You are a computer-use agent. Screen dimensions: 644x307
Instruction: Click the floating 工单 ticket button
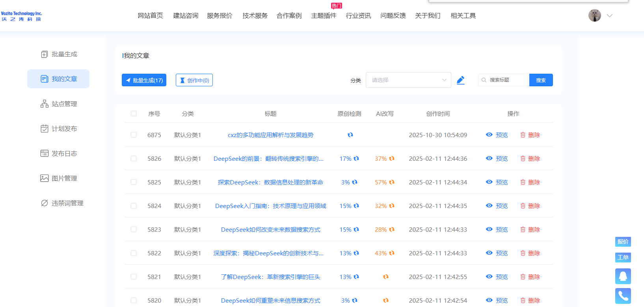(623, 257)
